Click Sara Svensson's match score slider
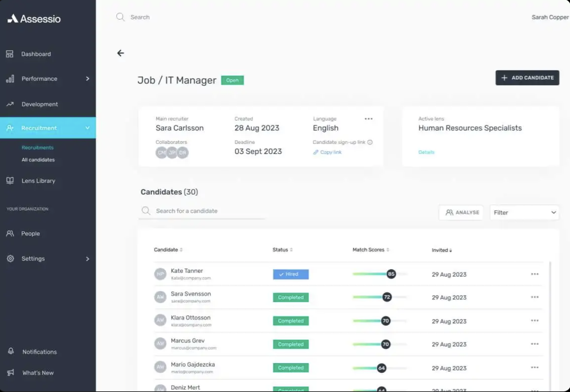The height and width of the screenshot is (392, 570). (x=387, y=297)
